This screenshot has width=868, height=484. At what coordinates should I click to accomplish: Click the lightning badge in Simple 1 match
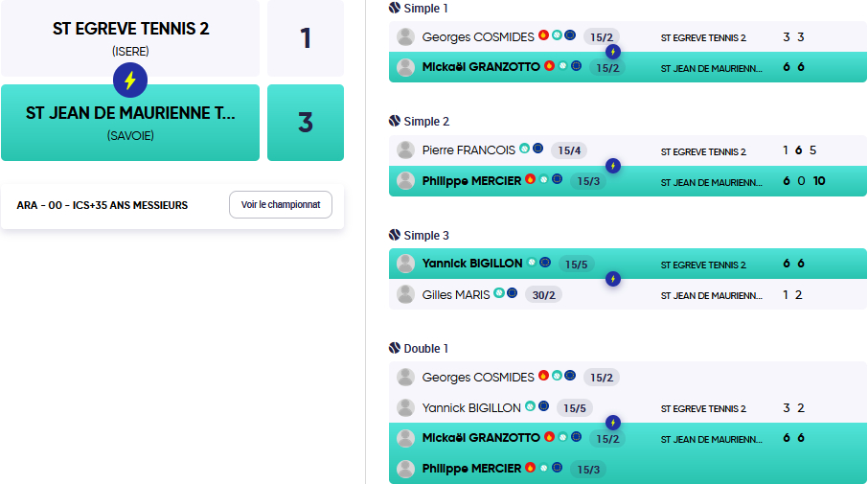pyautogui.click(x=613, y=52)
